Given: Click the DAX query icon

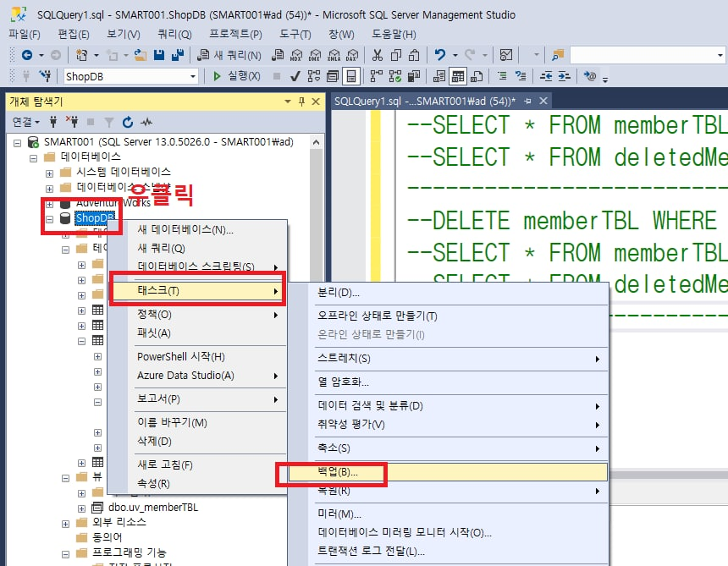Looking at the screenshot, I should tap(352, 55).
